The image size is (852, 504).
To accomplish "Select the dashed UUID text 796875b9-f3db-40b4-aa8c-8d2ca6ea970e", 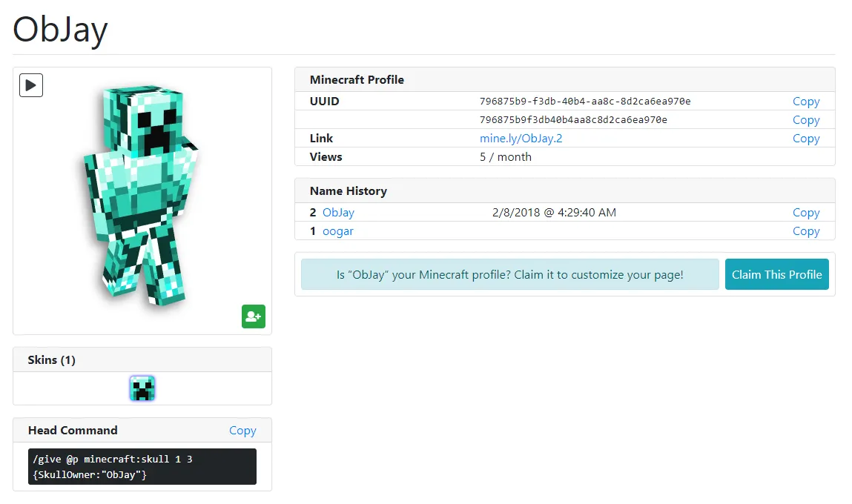I will (584, 102).
